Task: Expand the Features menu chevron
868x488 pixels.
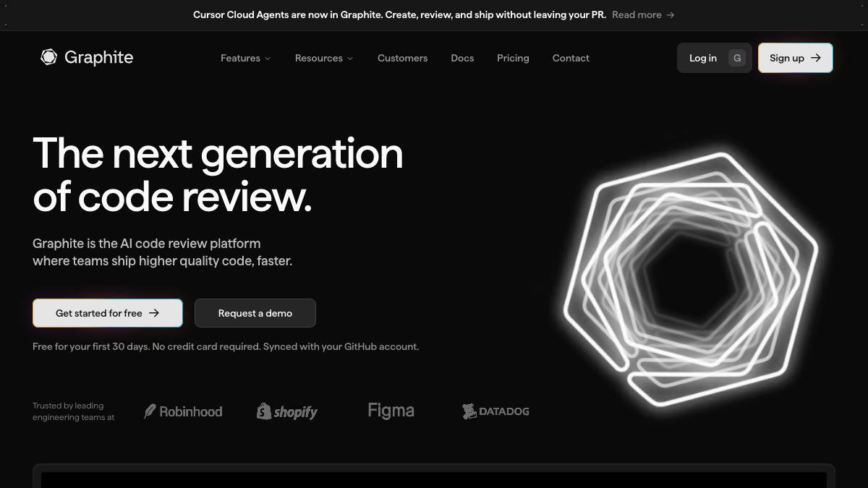Action: (268, 59)
